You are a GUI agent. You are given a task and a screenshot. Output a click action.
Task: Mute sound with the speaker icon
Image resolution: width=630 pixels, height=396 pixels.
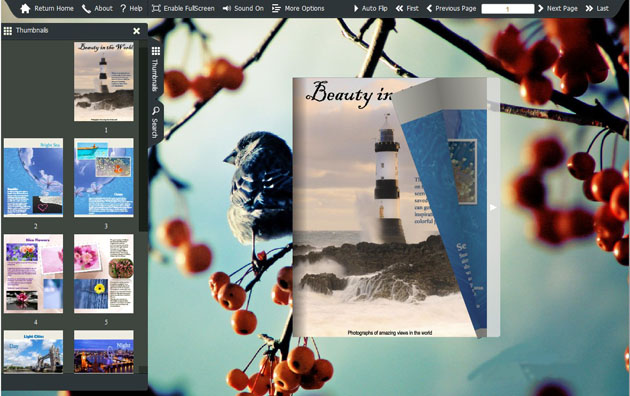click(x=227, y=8)
